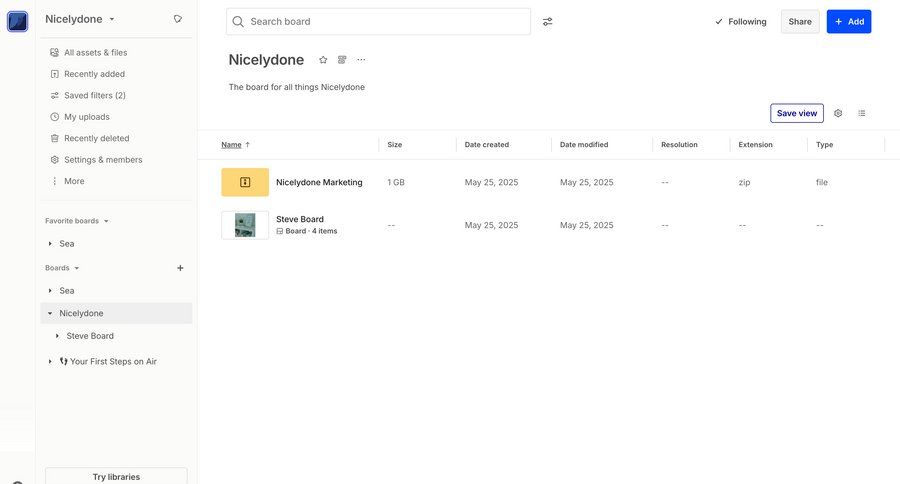
Task: Click the Air workspace logo icon
Action: click(17, 21)
